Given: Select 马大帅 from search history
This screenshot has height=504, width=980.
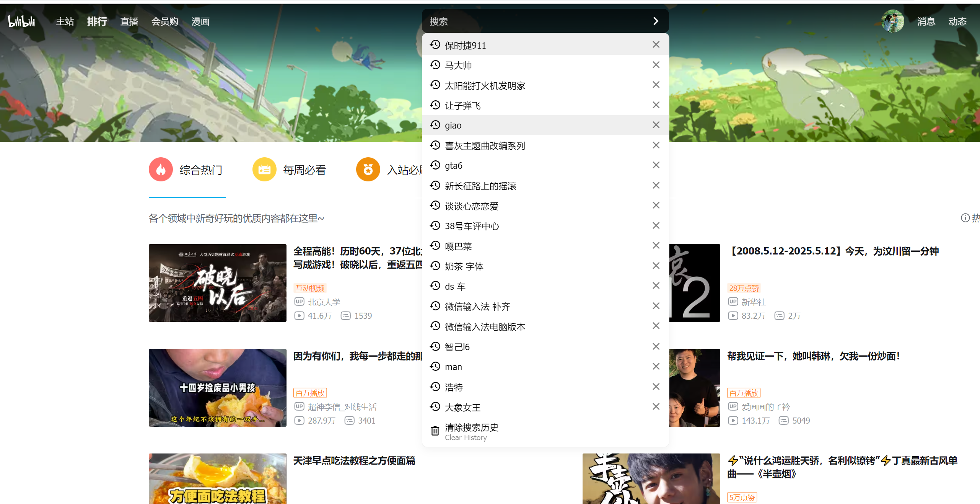Looking at the screenshot, I should tap(458, 65).
